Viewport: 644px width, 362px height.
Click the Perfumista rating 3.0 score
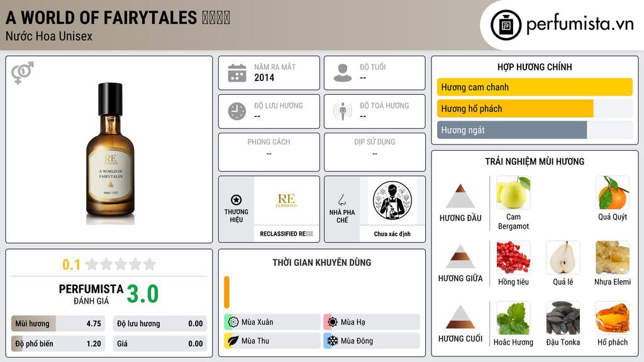tap(143, 294)
